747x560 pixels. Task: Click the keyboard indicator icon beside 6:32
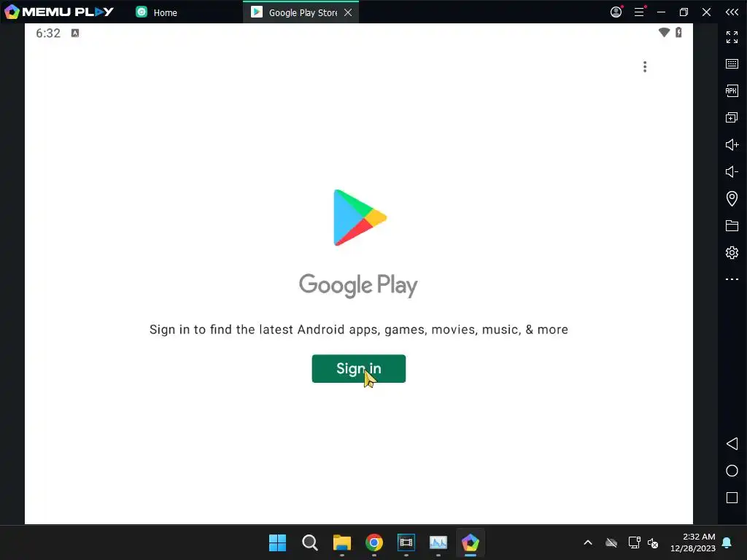click(x=75, y=33)
